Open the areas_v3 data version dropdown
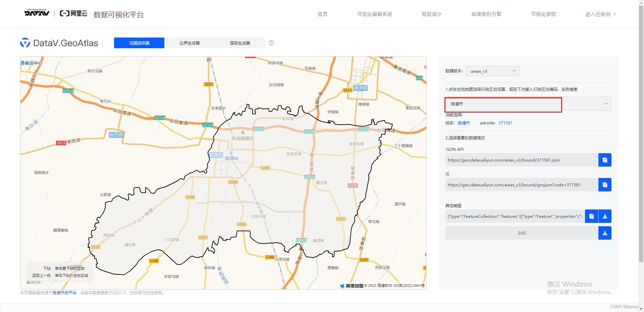 (492, 71)
